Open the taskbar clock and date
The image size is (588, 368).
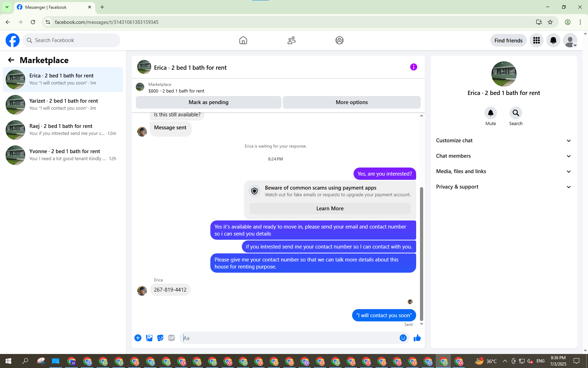558,361
